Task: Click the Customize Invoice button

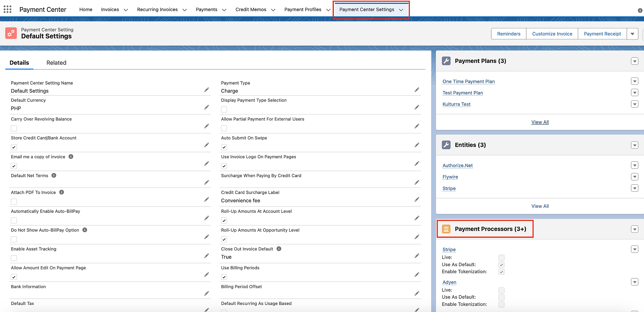Action: 552,34
